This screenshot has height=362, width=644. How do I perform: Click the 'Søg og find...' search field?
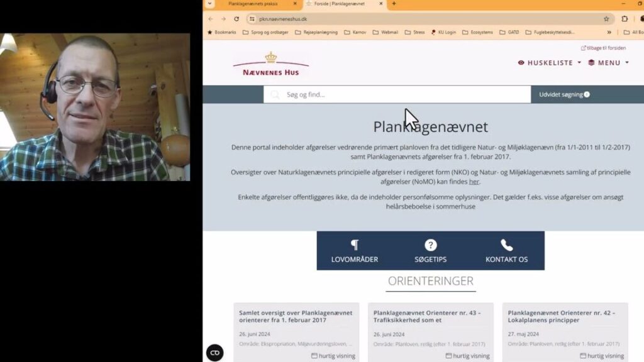click(397, 94)
